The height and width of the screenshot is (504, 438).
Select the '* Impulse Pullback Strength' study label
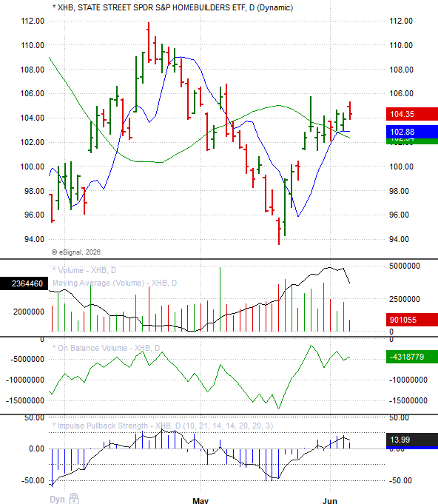click(163, 426)
